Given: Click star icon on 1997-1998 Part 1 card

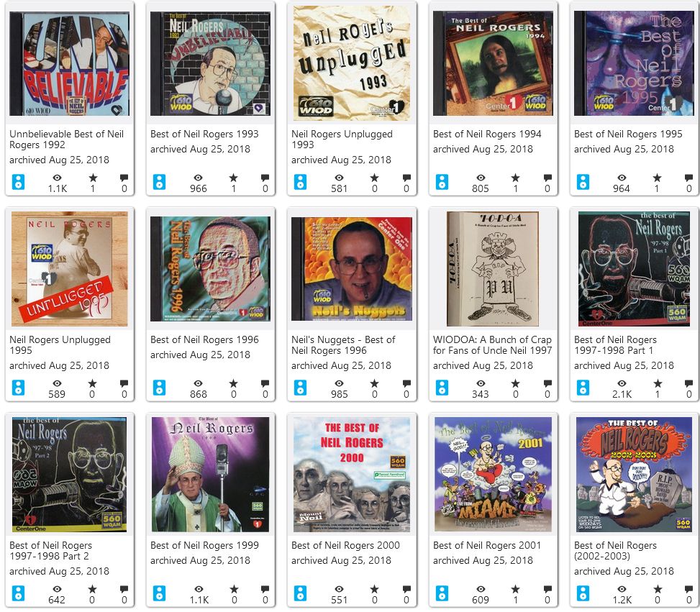Looking at the screenshot, I should point(658,383).
